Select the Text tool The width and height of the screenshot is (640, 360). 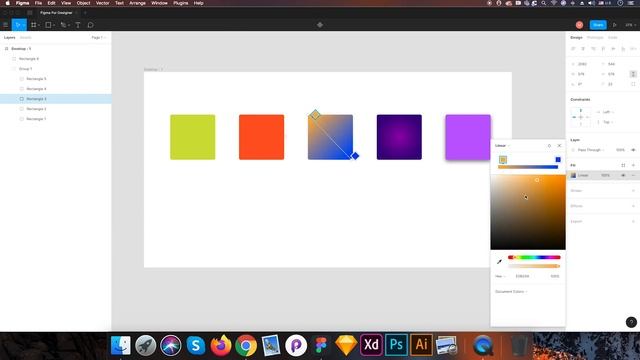point(78,25)
